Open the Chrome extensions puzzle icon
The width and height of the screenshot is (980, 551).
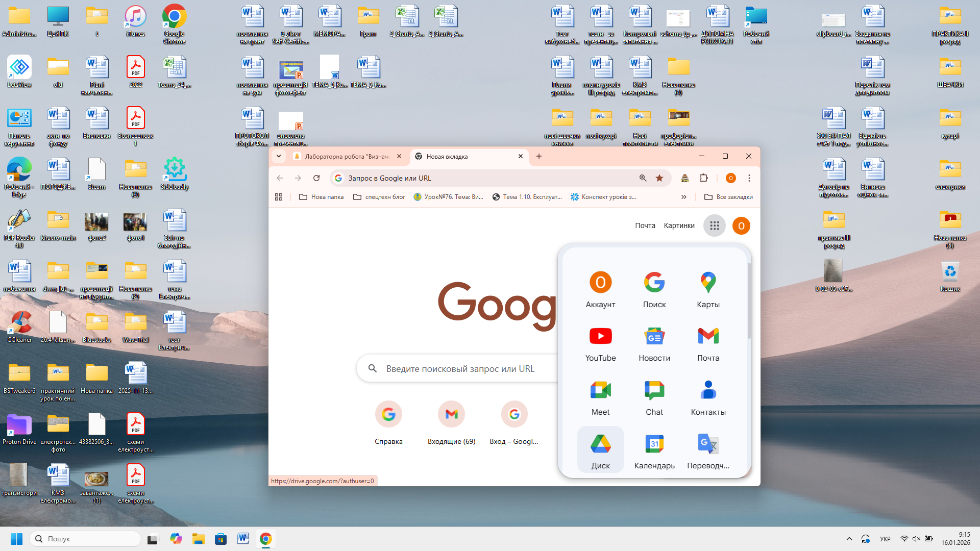click(703, 178)
